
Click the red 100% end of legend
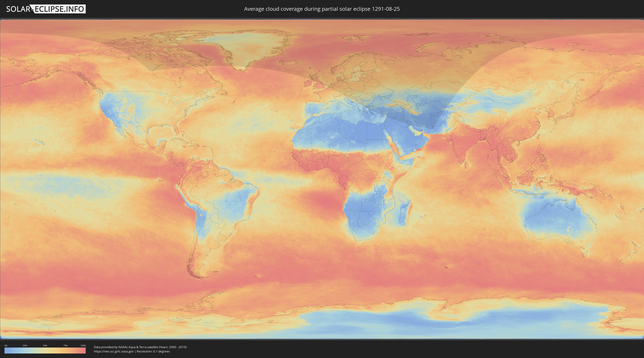(84, 351)
